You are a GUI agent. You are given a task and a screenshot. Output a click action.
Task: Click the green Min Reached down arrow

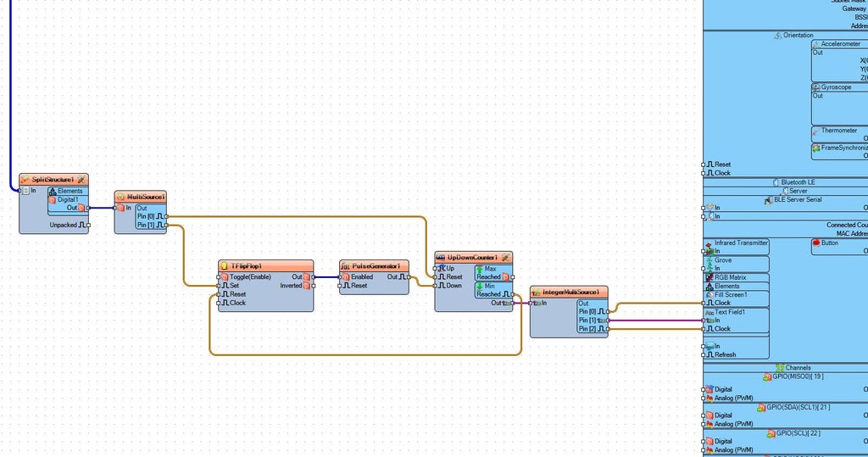pyautogui.click(x=480, y=287)
